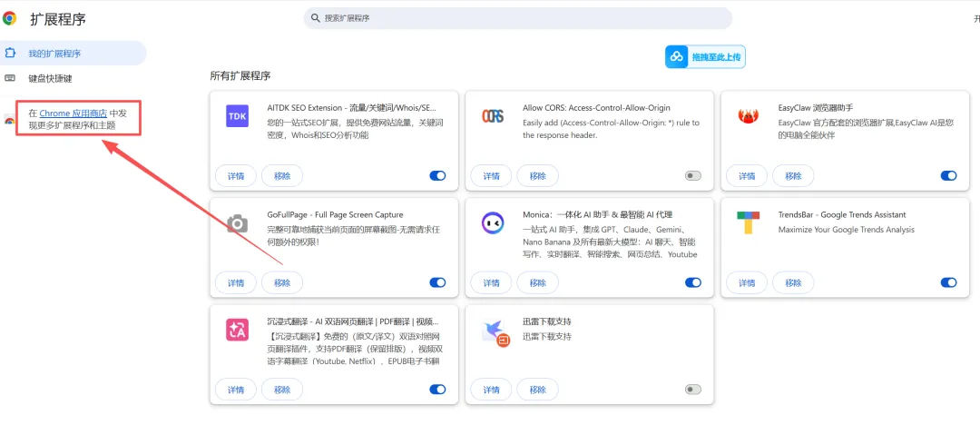
Task: Enable the 迅雷下载支持 toggle
Action: tap(693, 390)
